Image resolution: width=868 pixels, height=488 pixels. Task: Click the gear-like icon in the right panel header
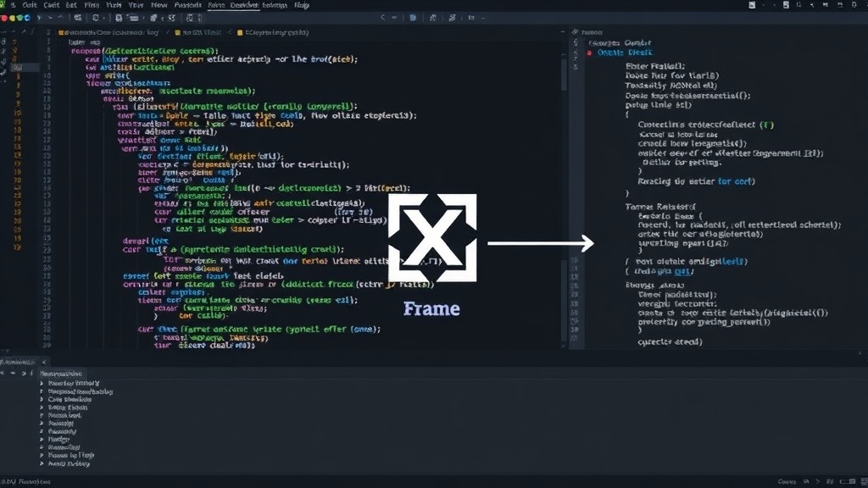click(576, 32)
